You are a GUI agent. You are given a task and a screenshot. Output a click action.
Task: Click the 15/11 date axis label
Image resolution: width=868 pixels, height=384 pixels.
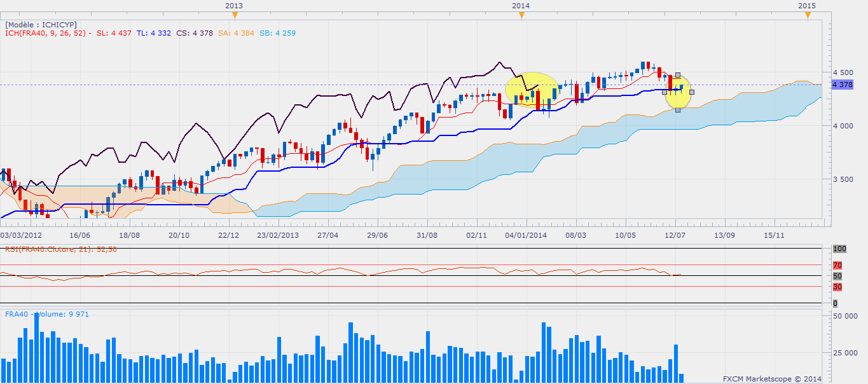(775, 235)
